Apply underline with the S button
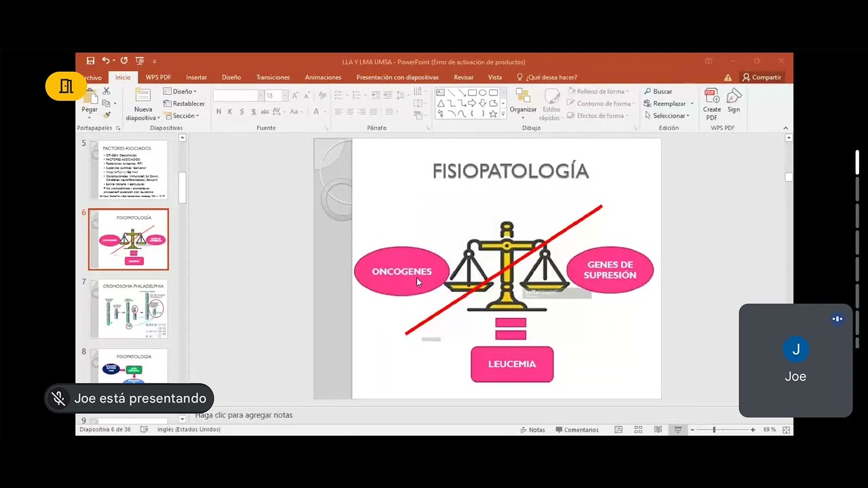This screenshot has height=488, width=868. [x=242, y=111]
